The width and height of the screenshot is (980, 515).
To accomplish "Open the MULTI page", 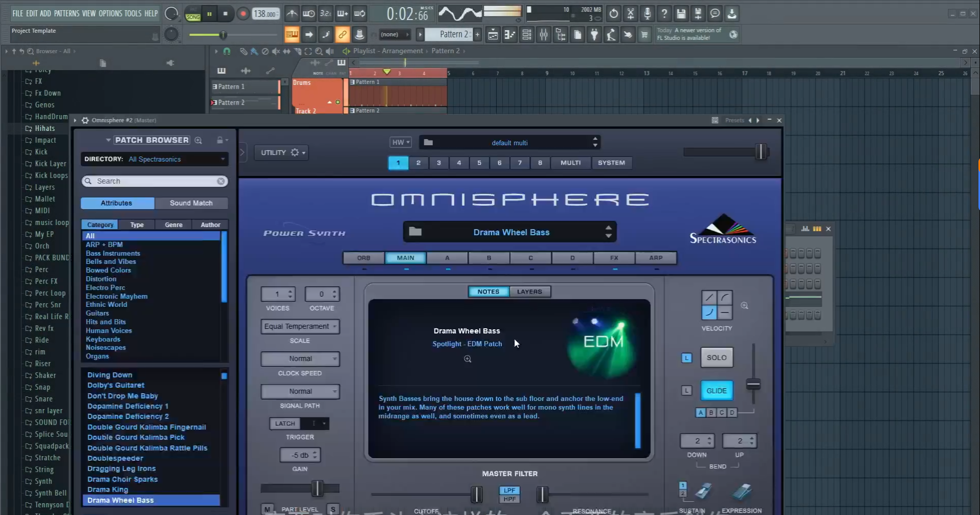I will pyautogui.click(x=571, y=163).
